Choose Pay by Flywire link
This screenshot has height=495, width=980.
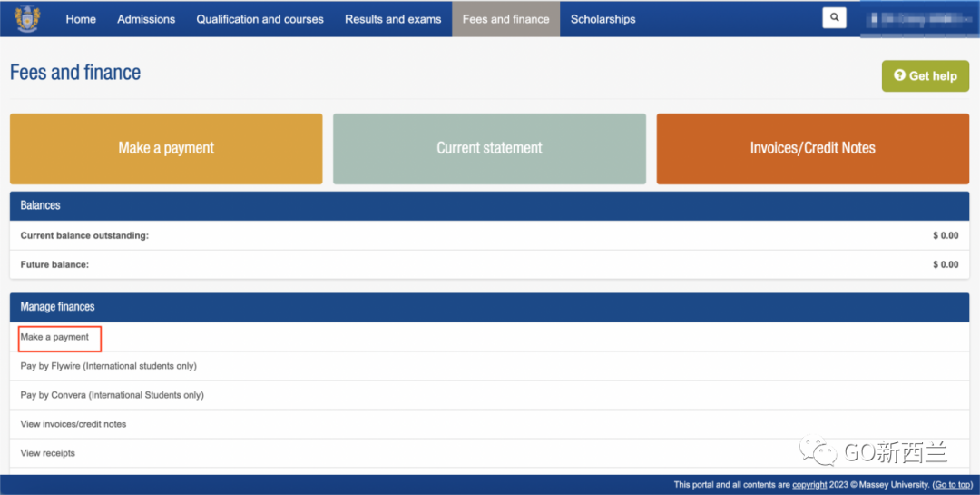click(108, 365)
